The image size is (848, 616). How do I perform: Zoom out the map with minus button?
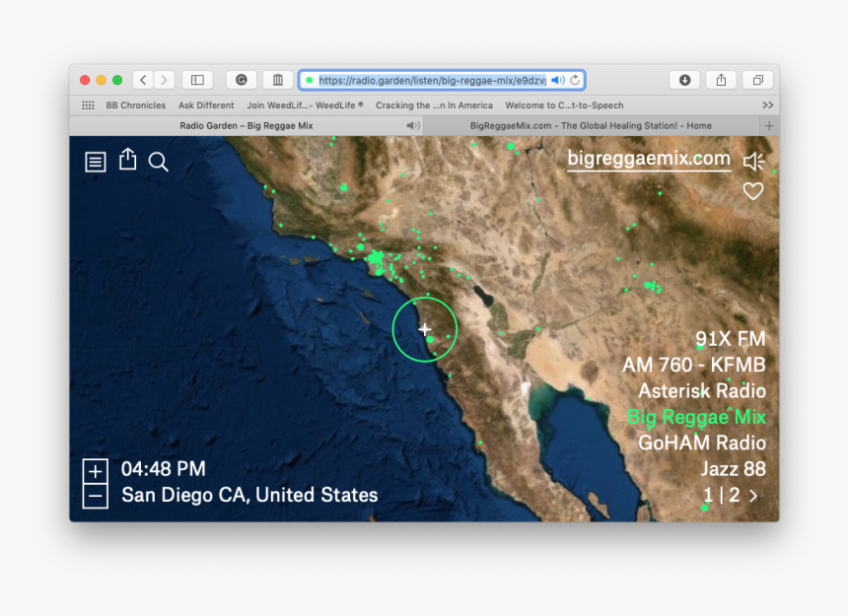pos(96,496)
